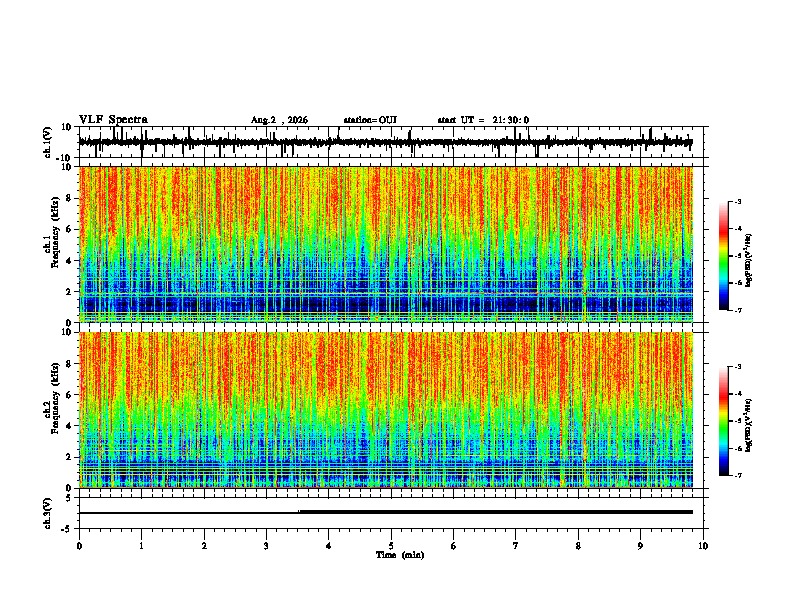Click the 'ch.1(V)' axis label

(x=48, y=142)
